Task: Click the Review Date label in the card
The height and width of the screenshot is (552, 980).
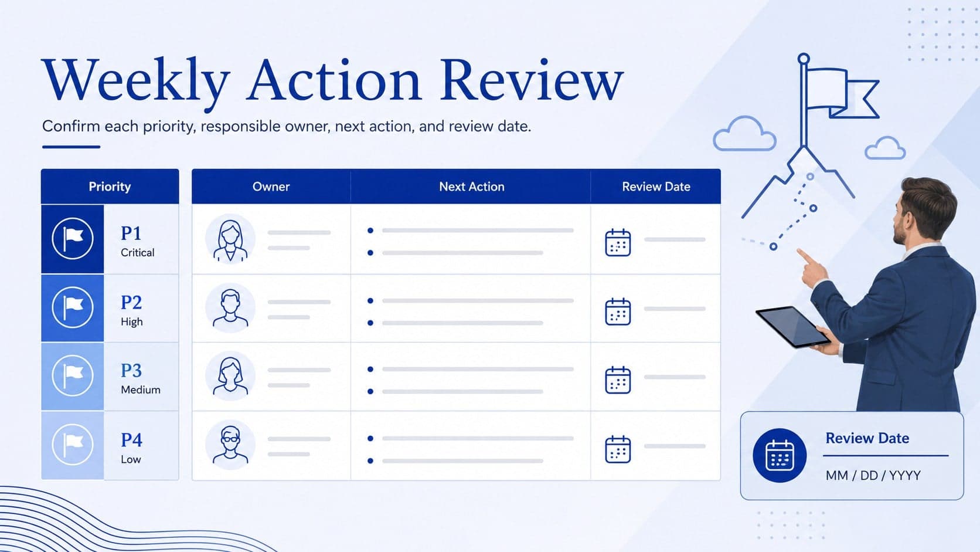Action: pyautogui.click(x=867, y=438)
